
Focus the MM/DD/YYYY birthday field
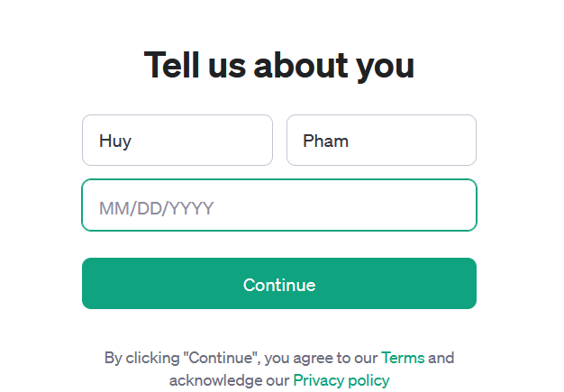(279, 209)
